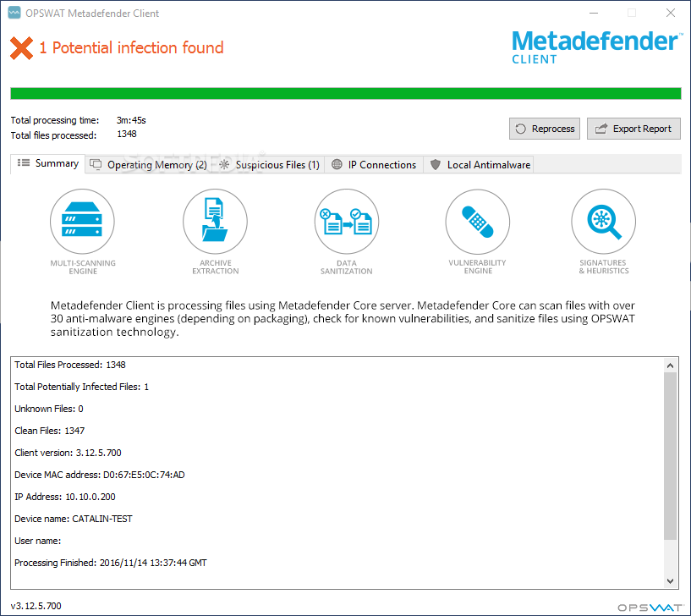Click the OPSWAT app icon in title bar
This screenshot has width=691, height=616.
(14, 13)
